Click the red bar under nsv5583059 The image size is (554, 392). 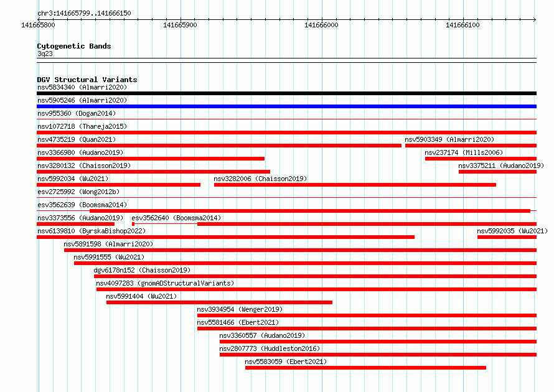(365, 368)
